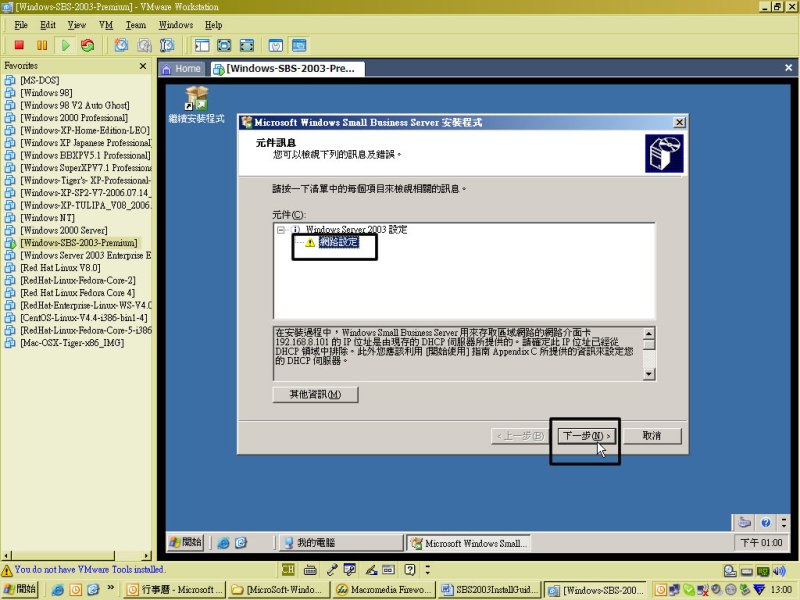
Task: Click the guest tray help question icon
Action: point(765,522)
